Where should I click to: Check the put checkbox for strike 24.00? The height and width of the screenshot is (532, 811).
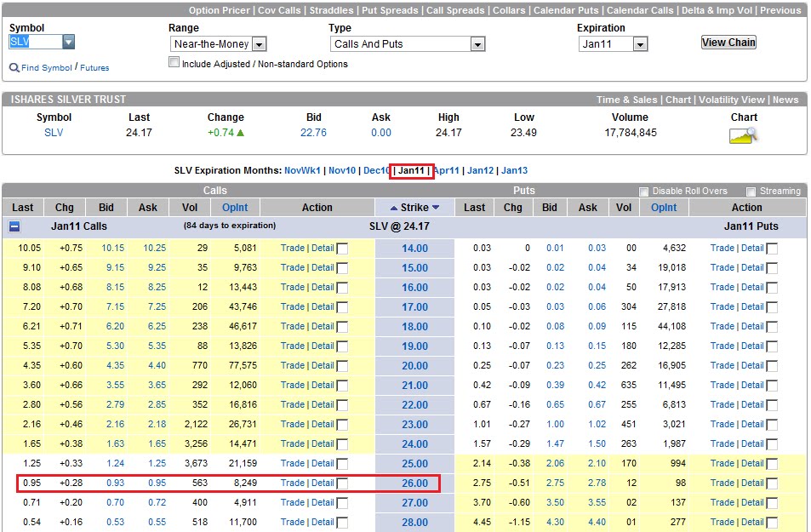pyautogui.click(x=772, y=444)
